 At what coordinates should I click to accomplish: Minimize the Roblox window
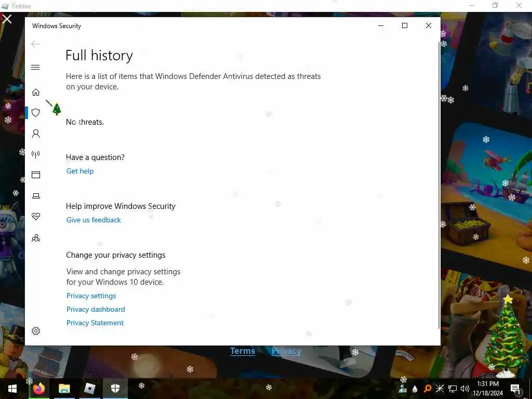click(x=472, y=5)
